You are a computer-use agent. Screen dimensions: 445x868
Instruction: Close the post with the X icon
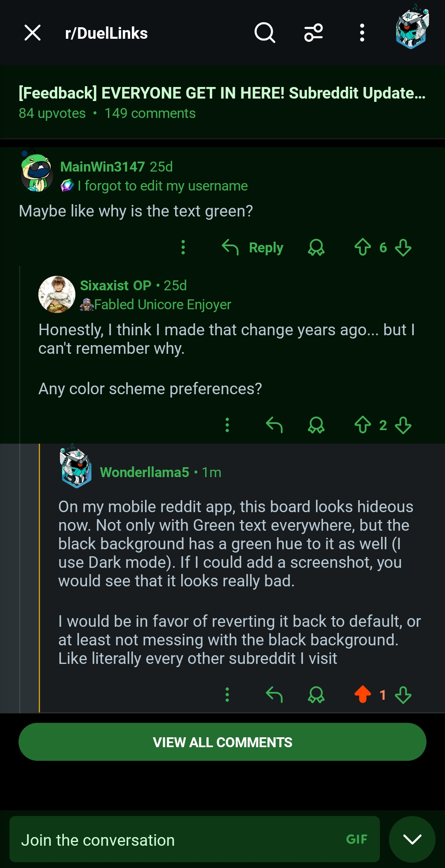33,33
